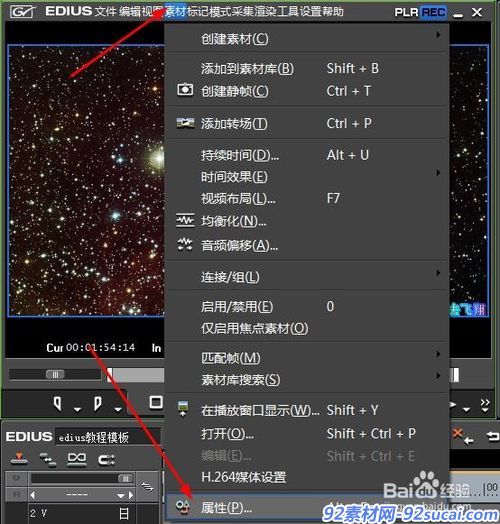Click the track swap arrows icon
Screen dimensions: 500x524
point(147,487)
